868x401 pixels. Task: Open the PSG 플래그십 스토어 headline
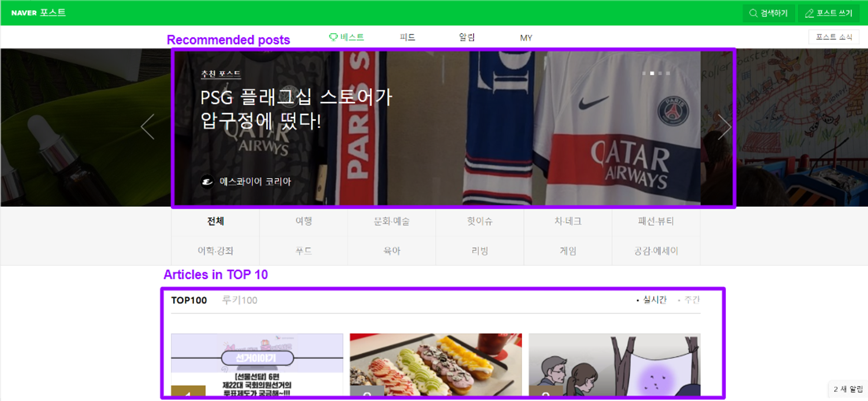[296, 109]
